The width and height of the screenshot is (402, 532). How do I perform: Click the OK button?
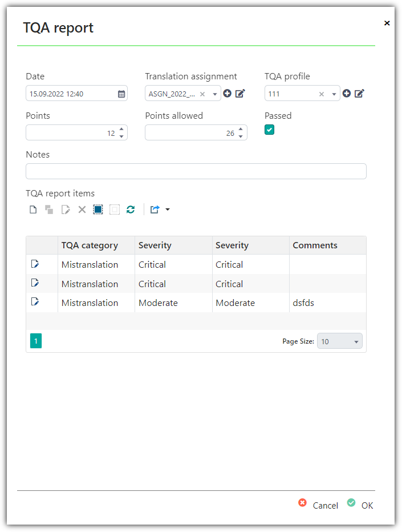click(360, 505)
